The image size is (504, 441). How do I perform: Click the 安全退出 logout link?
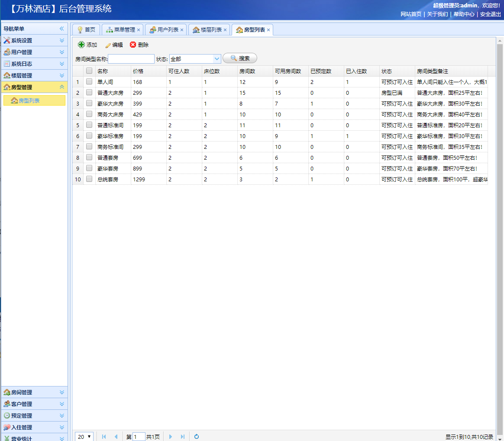tap(490, 14)
